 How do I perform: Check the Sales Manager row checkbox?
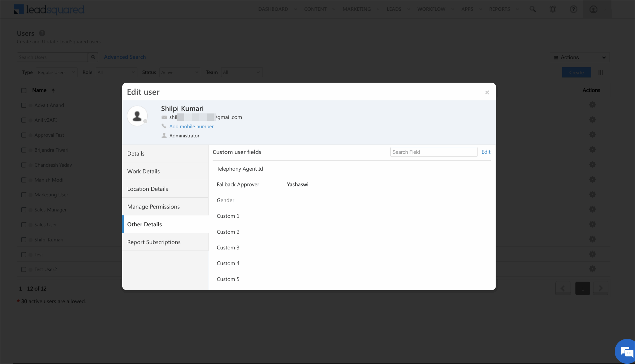pyautogui.click(x=24, y=210)
